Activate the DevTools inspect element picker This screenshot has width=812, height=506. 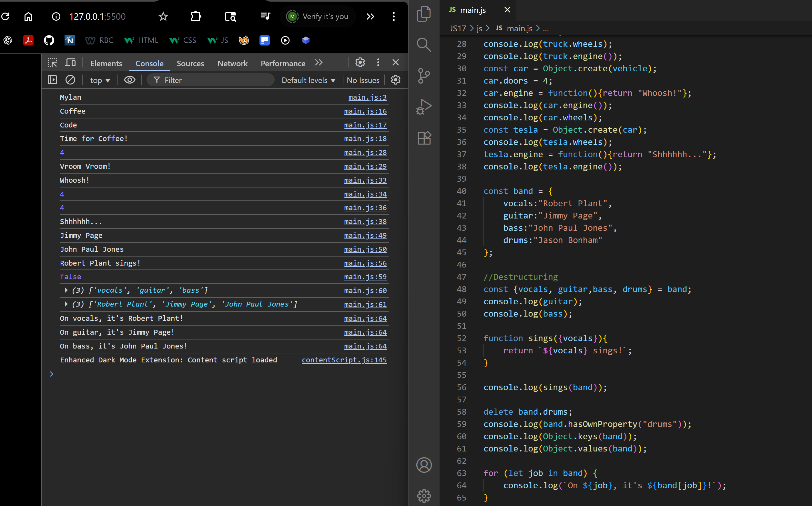[52, 63]
